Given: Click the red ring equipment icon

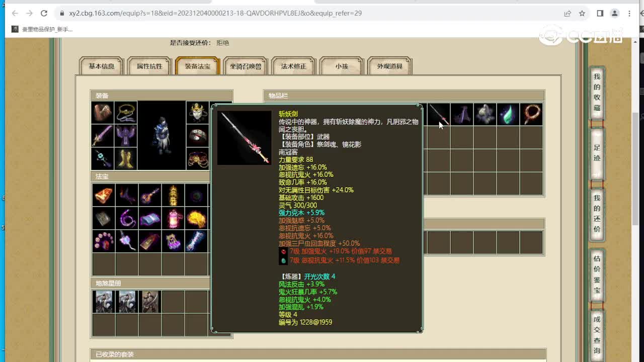Looking at the screenshot, I should [x=197, y=136].
